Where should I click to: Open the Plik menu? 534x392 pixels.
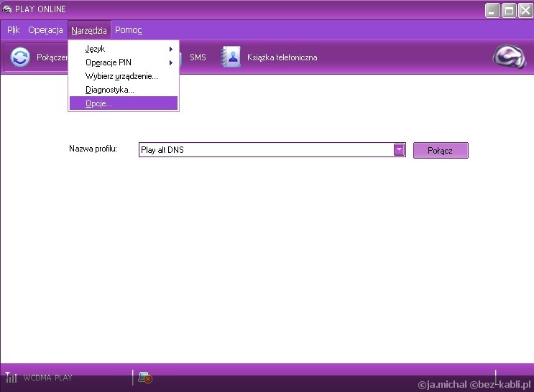(13, 30)
